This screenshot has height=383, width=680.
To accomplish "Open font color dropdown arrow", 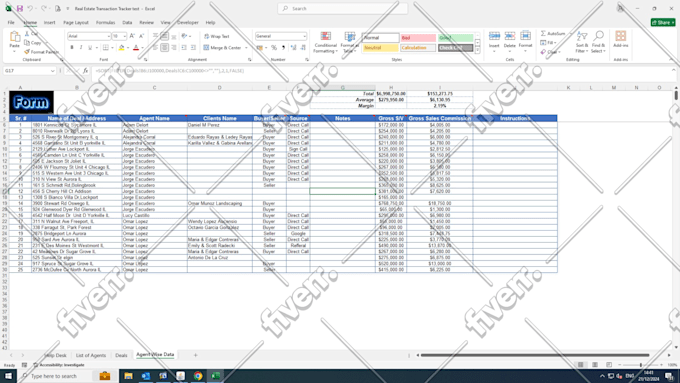I will [x=142, y=48].
